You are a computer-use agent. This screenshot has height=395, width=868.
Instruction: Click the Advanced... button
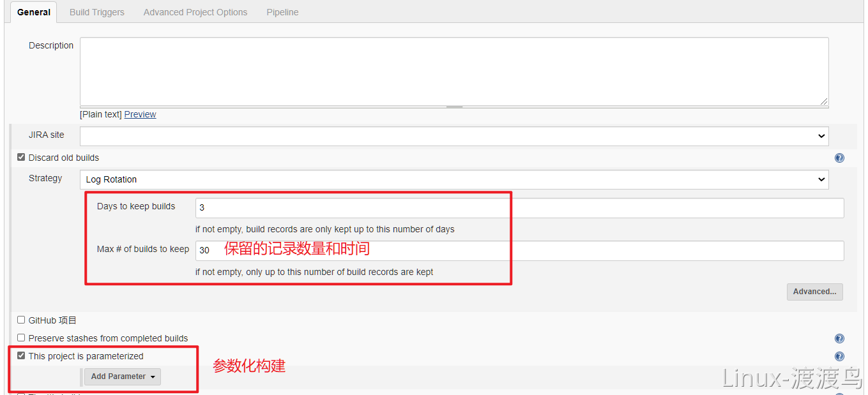coord(814,292)
